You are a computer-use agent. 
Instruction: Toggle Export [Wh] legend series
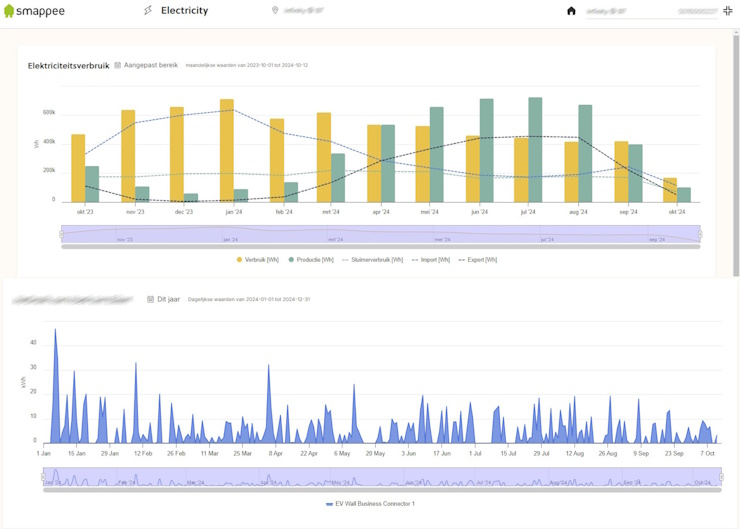pyautogui.click(x=478, y=260)
